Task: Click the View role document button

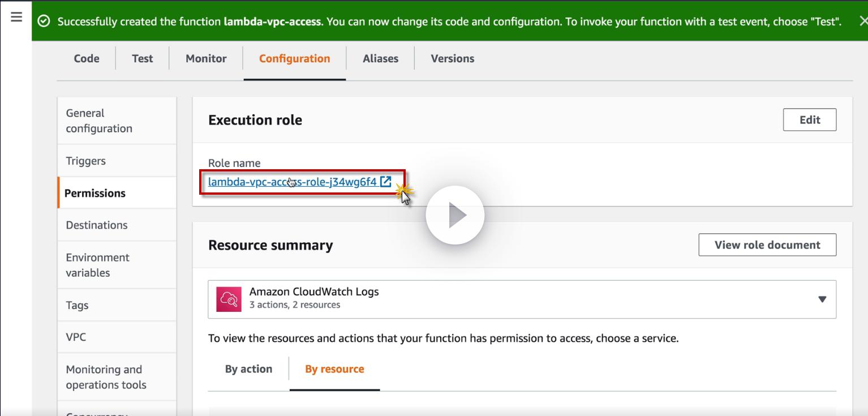Action: point(767,245)
